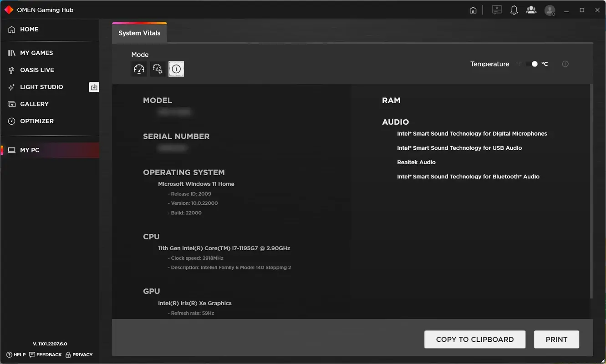Open notifications via the bell icon

pos(514,10)
